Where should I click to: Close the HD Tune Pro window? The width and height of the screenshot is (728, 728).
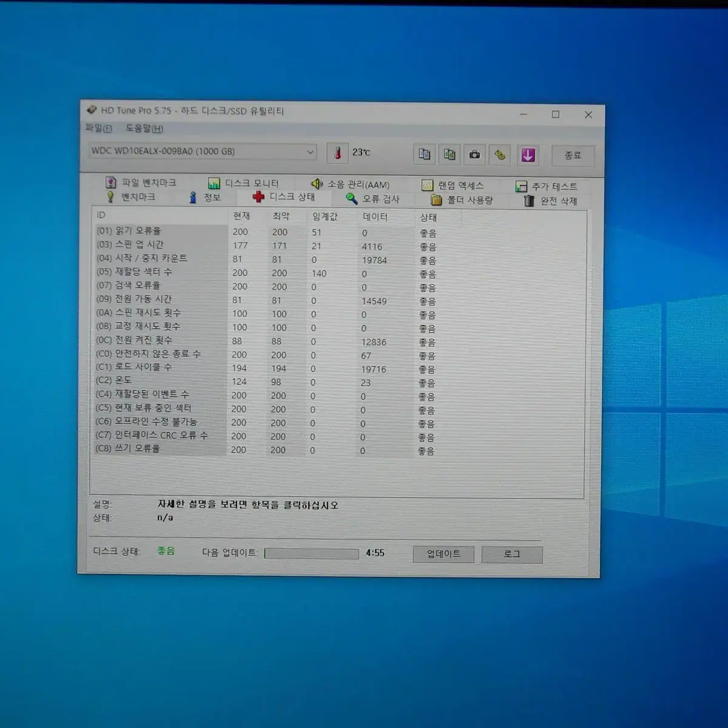[588, 115]
